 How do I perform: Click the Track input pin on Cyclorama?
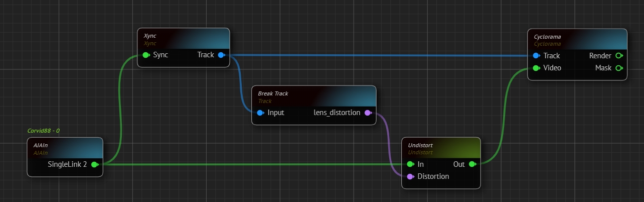pos(536,56)
